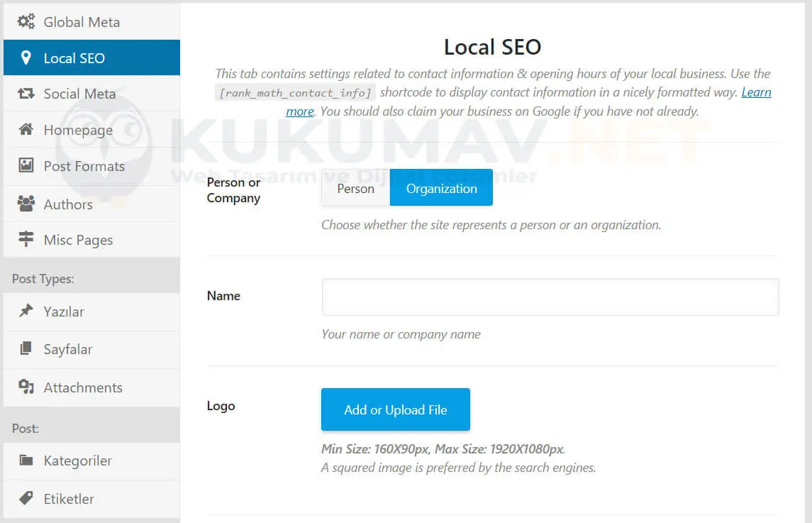Click the Homepage house icon
This screenshot has height=523, width=812.
26,129
